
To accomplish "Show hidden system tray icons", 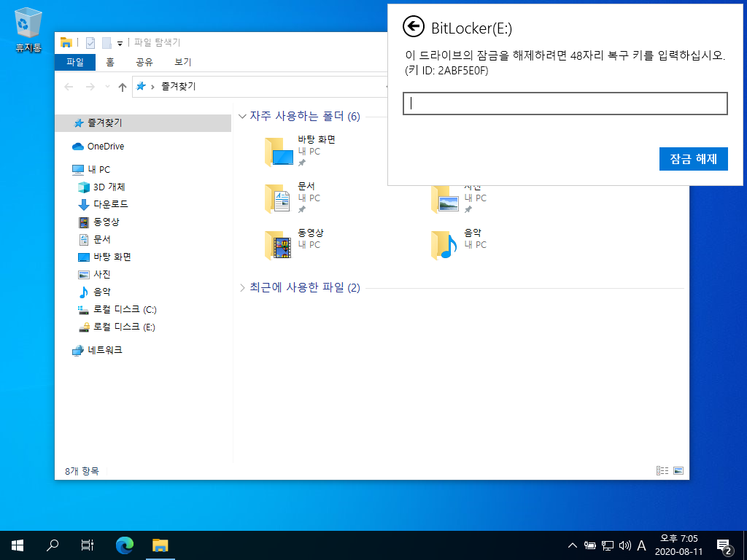I will point(573,545).
